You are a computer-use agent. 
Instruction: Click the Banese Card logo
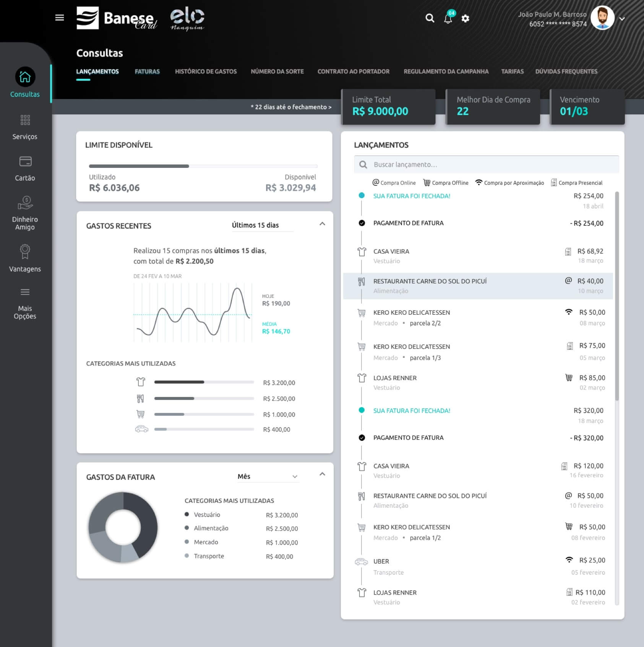click(x=117, y=18)
